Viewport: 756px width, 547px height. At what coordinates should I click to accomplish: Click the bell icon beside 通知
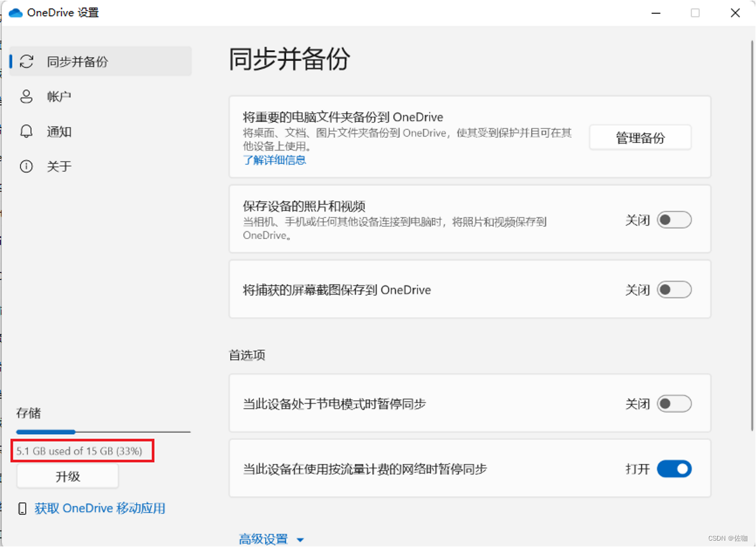pos(26,132)
